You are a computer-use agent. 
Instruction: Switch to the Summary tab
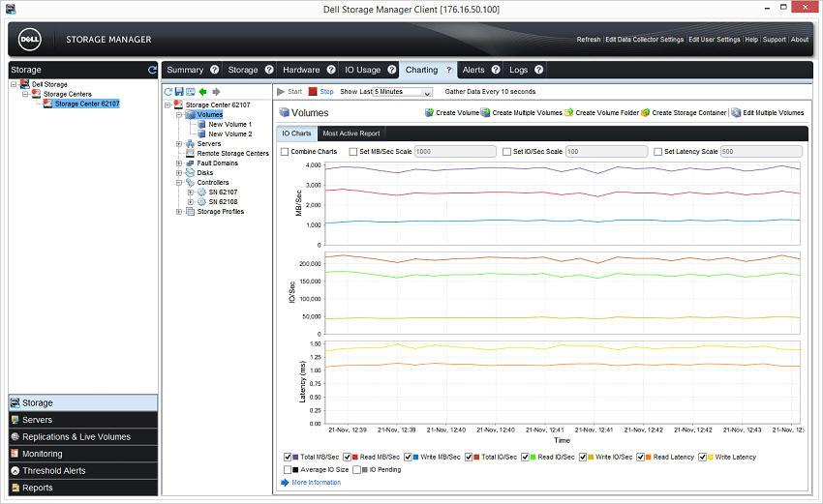coord(185,70)
